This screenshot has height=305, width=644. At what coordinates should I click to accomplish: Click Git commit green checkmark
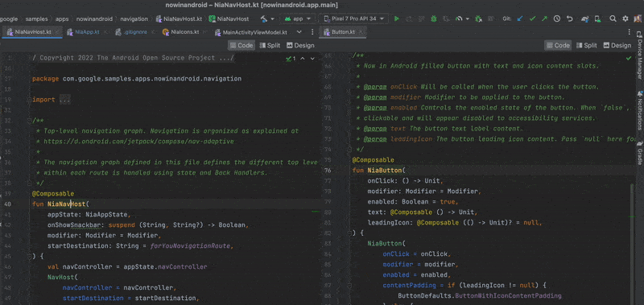(533, 19)
